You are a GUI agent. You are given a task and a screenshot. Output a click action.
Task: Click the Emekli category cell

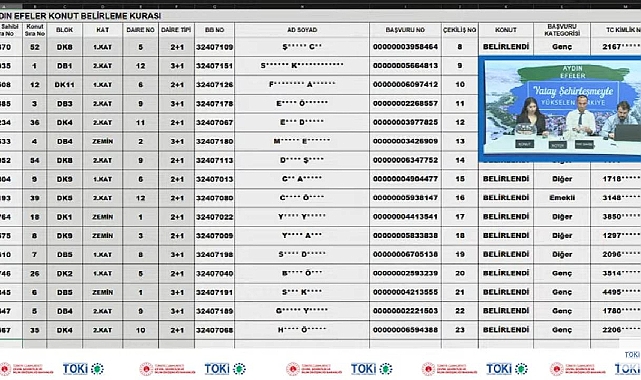(562, 198)
